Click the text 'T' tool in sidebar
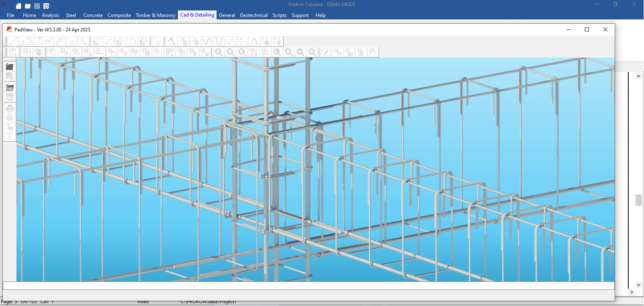This screenshot has width=644, height=306. point(10,136)
